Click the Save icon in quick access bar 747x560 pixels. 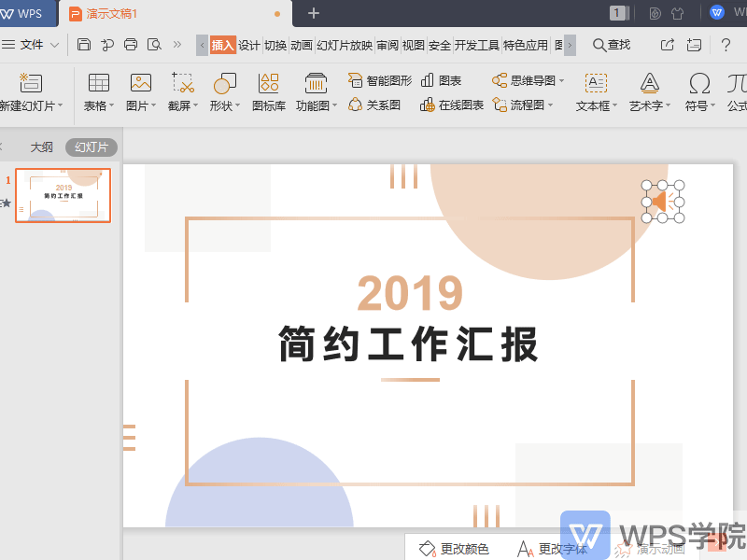pyautogui.click(x=83, y=44)
